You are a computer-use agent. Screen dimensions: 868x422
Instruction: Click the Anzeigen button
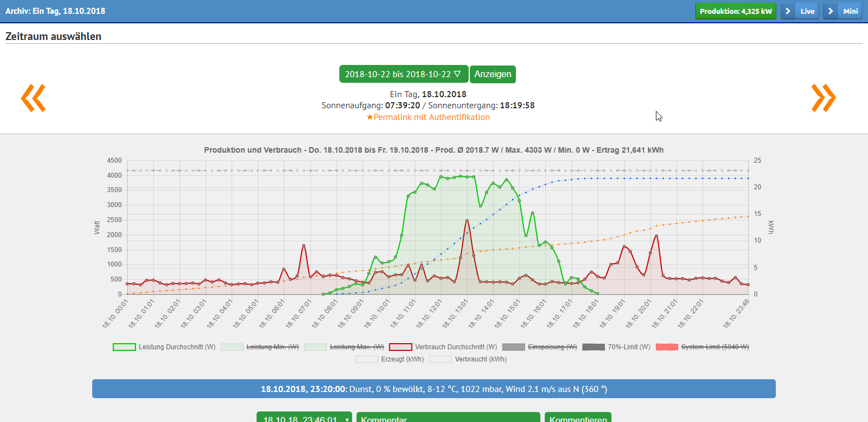493,74
